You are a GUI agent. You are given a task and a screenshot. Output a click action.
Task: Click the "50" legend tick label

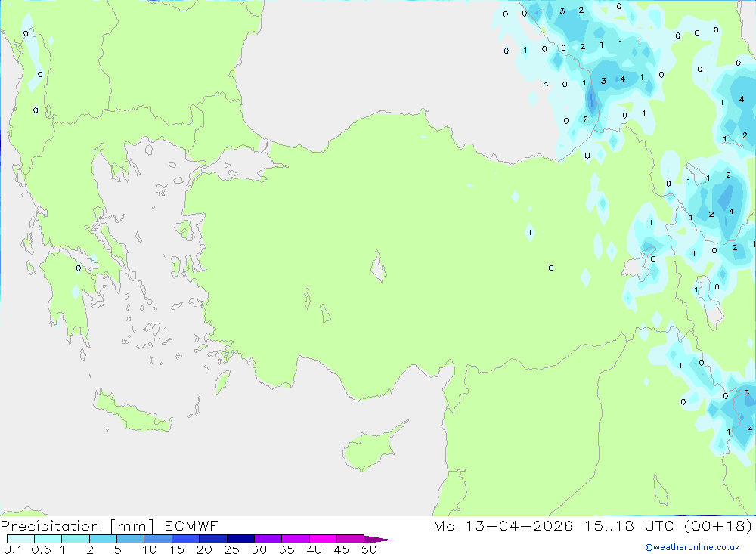pos(370,549)
